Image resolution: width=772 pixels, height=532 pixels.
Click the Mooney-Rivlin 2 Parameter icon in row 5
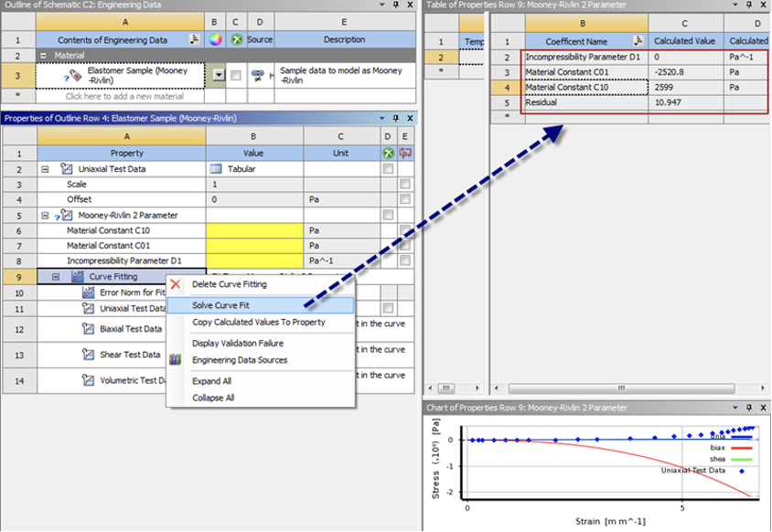66,215
